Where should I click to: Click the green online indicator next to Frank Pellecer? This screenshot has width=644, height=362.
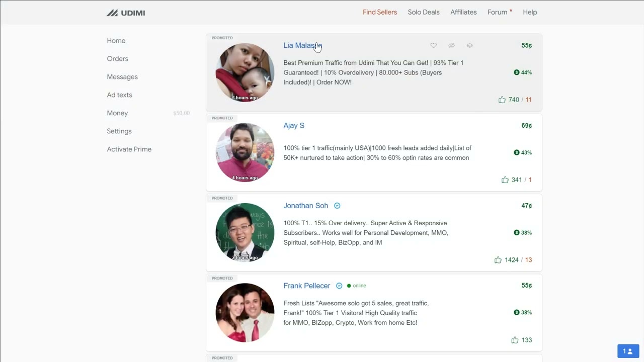point(349,285)
